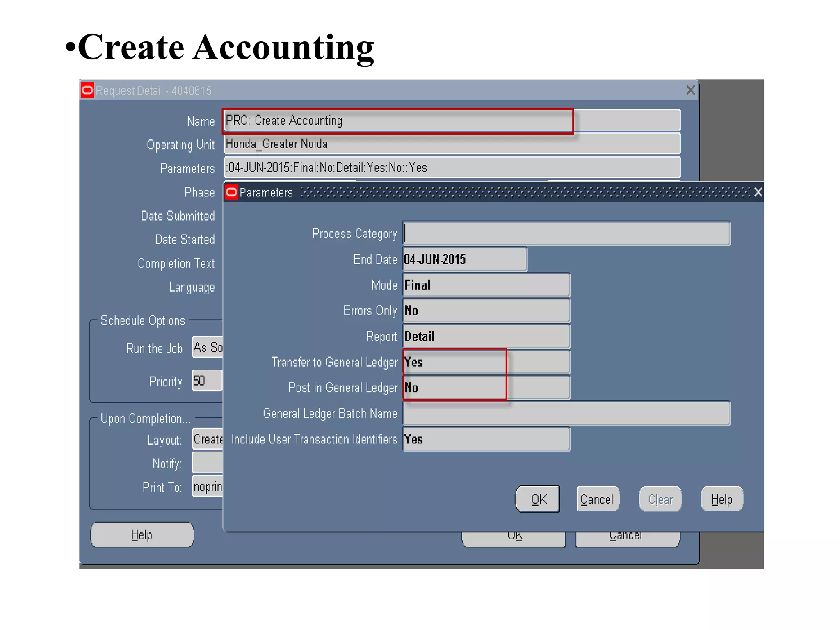The width and height of the screenshot is (840, 630).
Task: Click the Date Started label
Action: 185,240
